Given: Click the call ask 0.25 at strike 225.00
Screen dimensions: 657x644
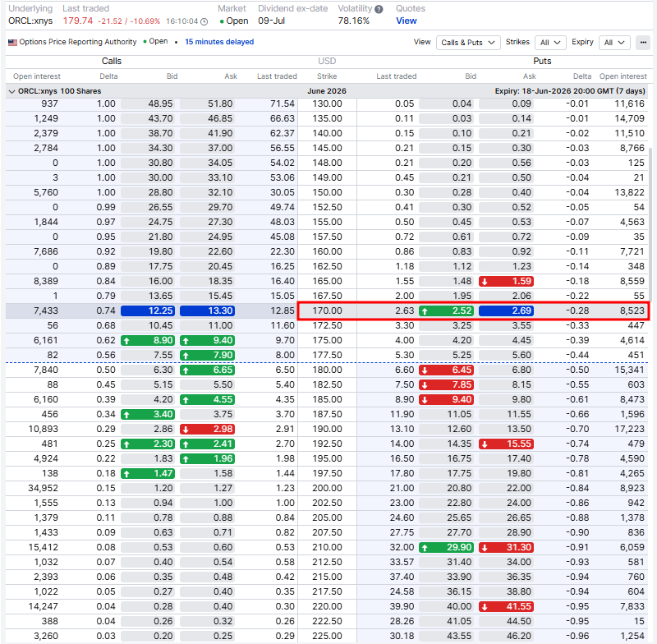Looking at the screenshot, I should [208, 636].
